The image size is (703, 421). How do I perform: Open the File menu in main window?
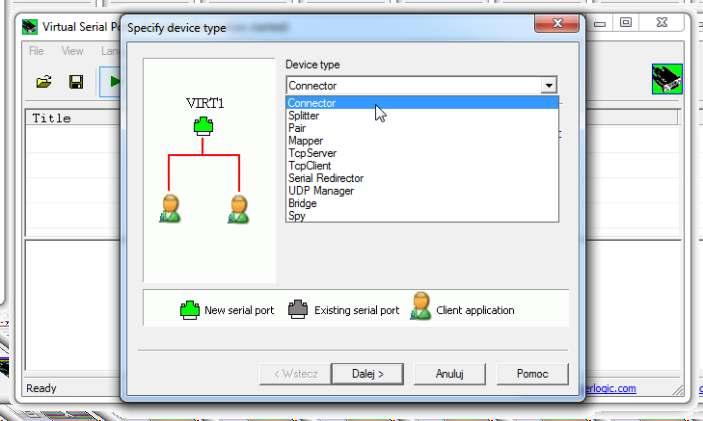(x=36, y=51)
